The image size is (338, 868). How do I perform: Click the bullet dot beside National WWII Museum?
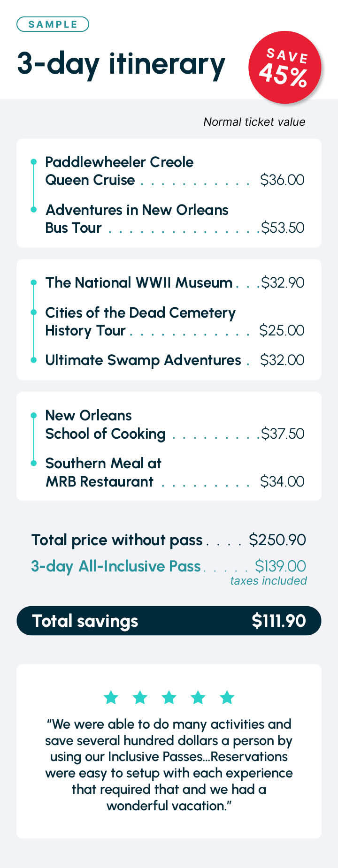[33, 282]
